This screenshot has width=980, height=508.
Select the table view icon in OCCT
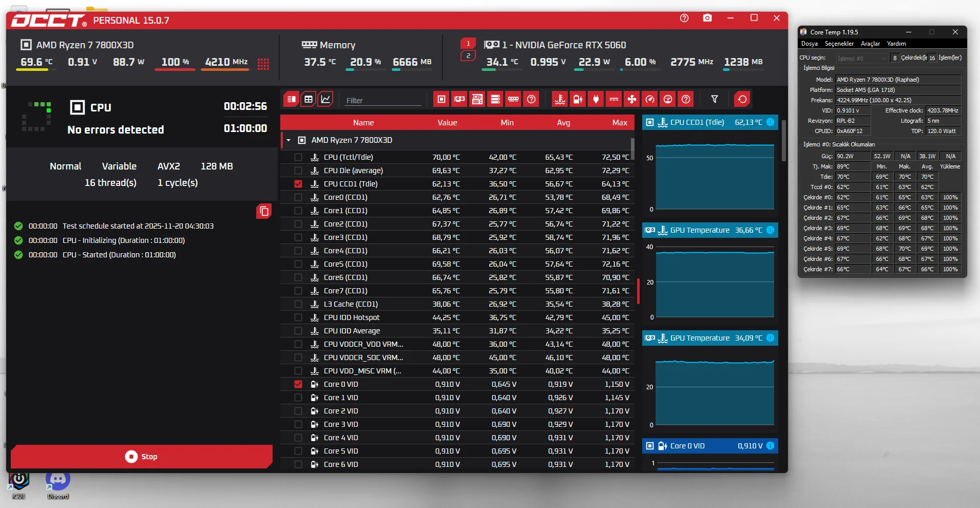click(x=309, y=99)
